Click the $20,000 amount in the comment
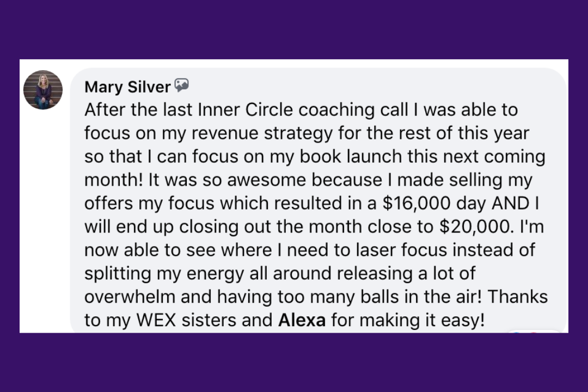588x392 pixels. [476, 226]
